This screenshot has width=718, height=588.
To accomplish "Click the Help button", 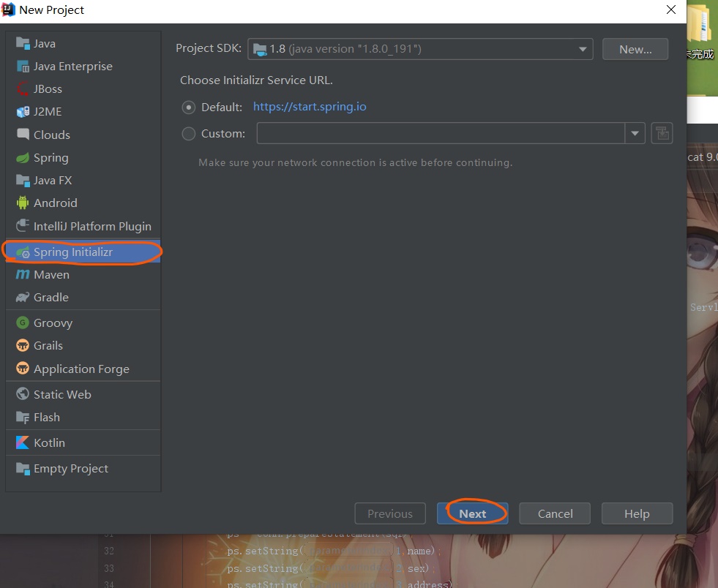I will click(637, 513).
